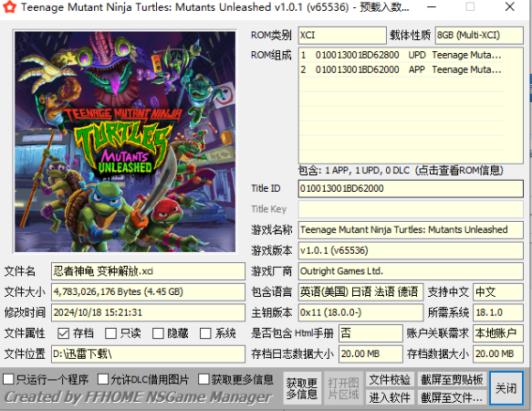Toggle the 只读 read-only checkbox
This screenshot has width=532, height=411.
[x=110, y=333]
